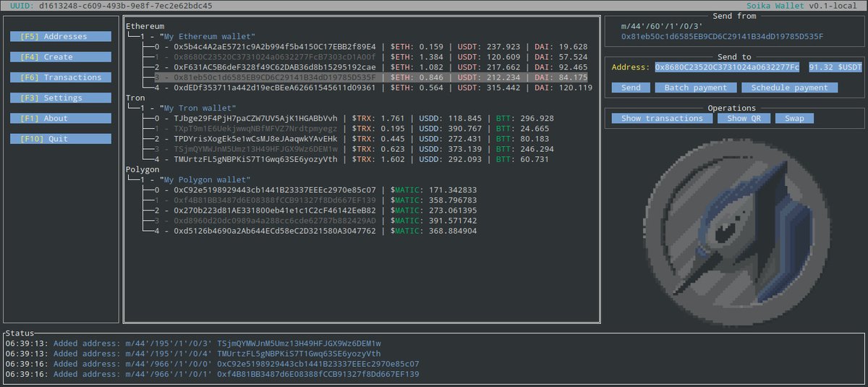Go to [F3] Settings
This screenshot has height=387, width=868.
click(x=61, y=98)
